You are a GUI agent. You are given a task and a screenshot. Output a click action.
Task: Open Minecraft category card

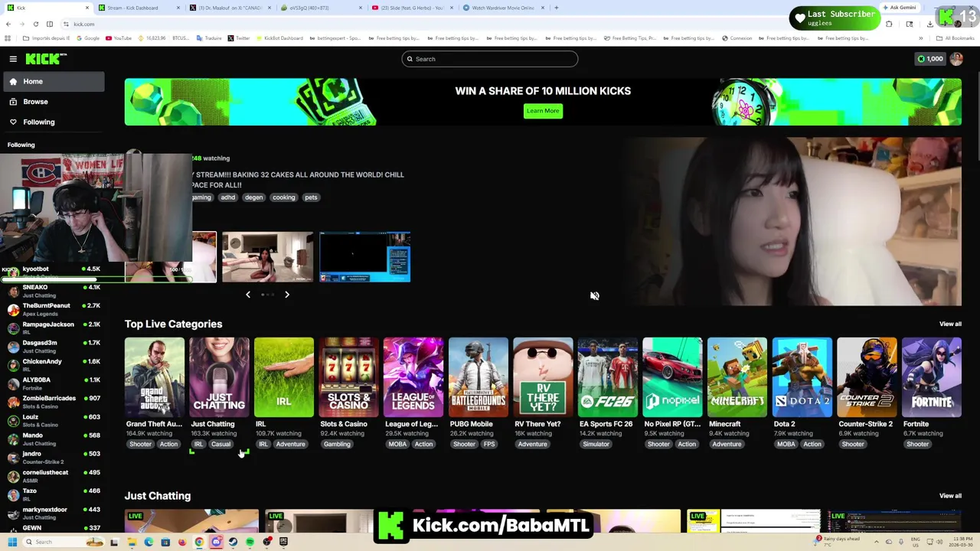tap(737, 377)
